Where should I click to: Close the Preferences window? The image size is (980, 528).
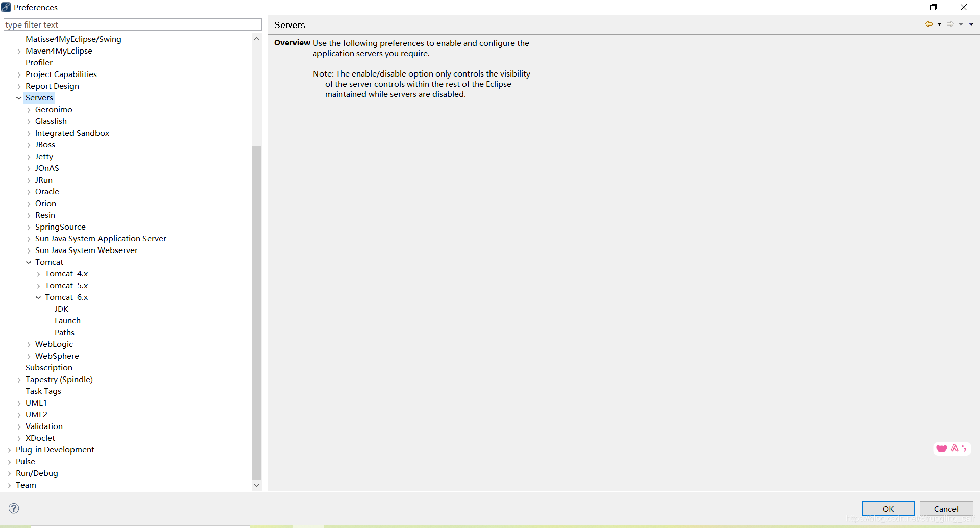964,7
